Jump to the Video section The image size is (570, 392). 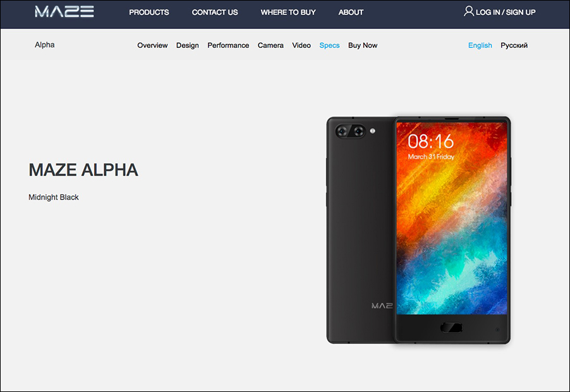[301, 45]
